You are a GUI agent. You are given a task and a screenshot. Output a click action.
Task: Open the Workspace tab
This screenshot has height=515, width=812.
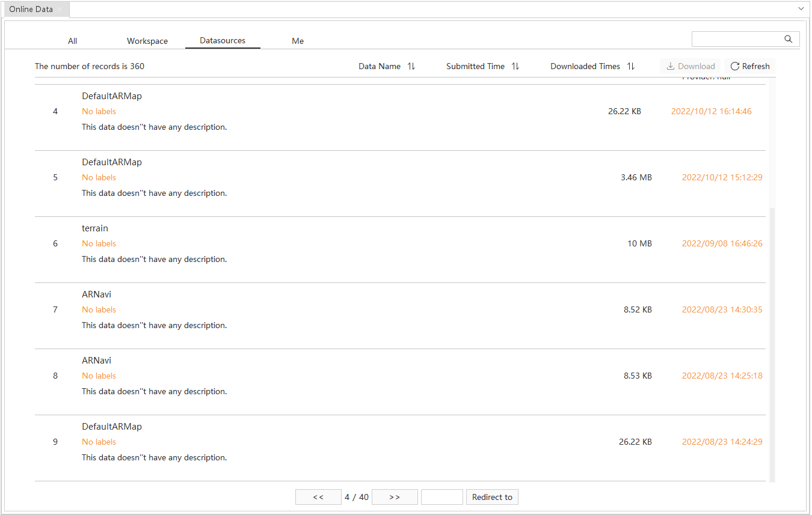(x=147, y=41)
